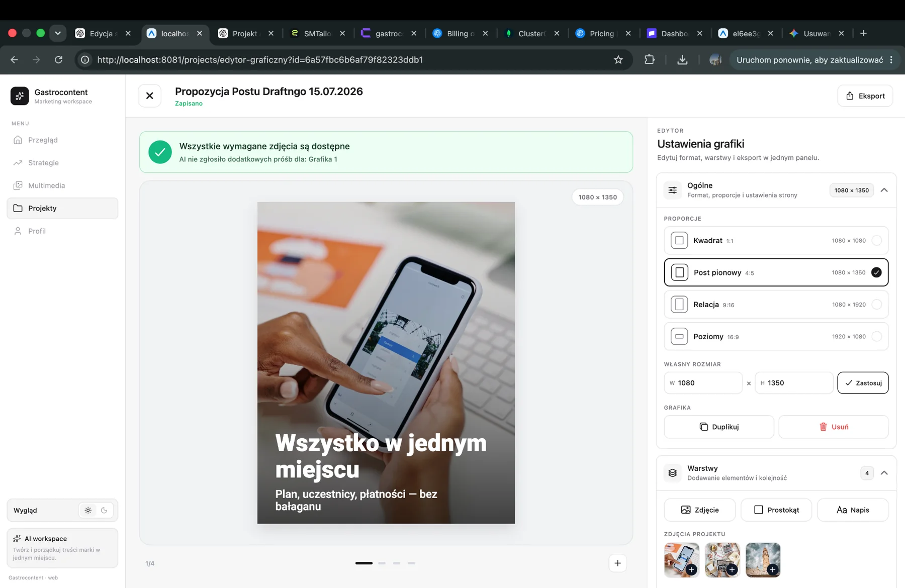Viewport: 905px width, 588px height.
Task: Click the Gastrocontent logo icon
Action: 20,95
